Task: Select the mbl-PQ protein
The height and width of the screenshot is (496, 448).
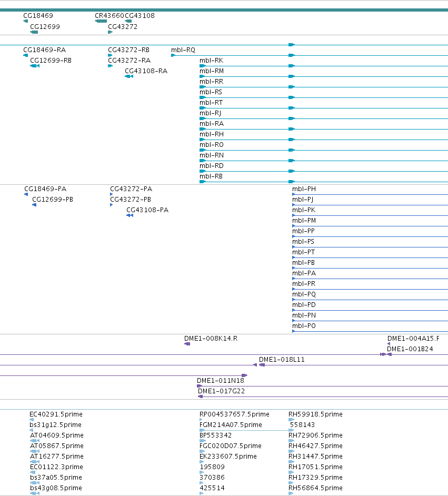Action: (x=304, y=294)
